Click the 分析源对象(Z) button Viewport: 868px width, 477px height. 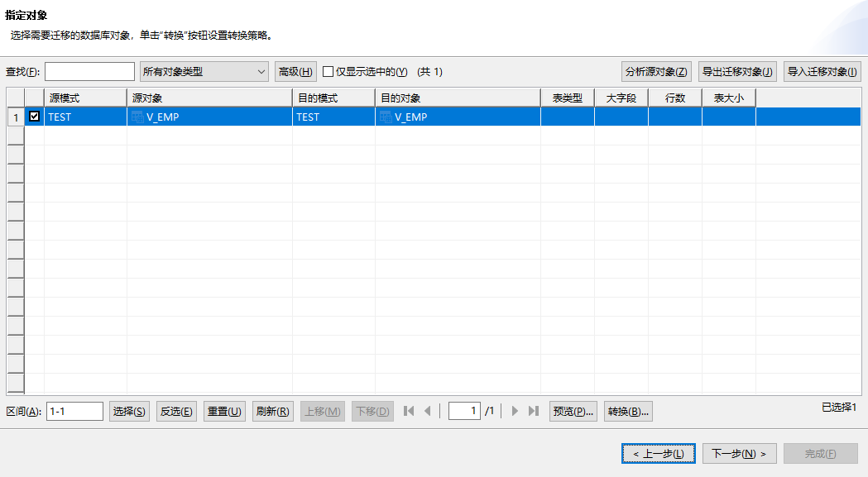[x=657, y=71]
